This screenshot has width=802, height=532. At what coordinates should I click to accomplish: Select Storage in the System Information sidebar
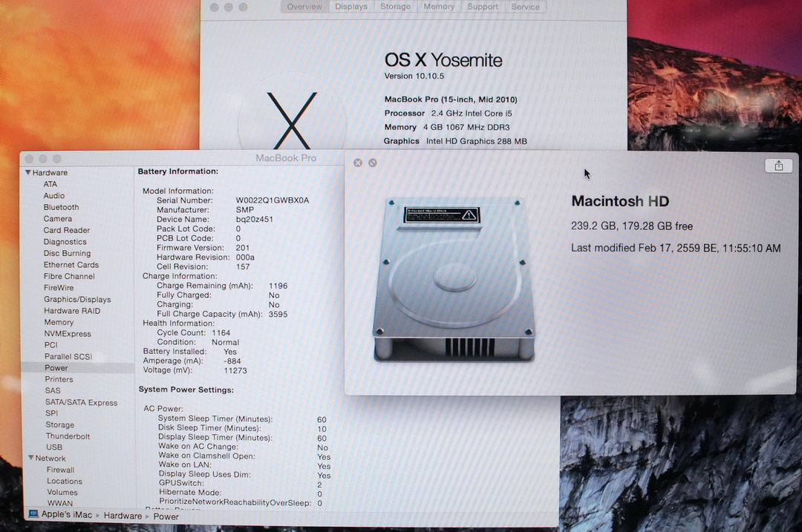click(x=60, y=424)
